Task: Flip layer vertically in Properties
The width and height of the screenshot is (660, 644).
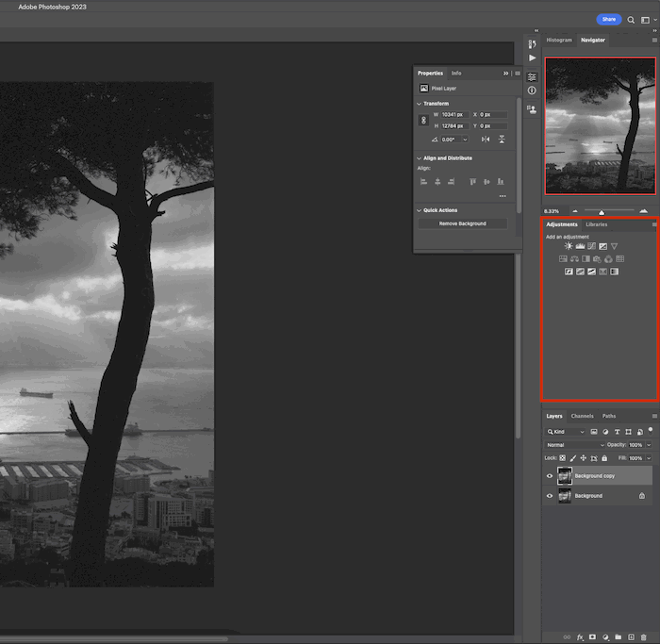Action: click(502, 140)
